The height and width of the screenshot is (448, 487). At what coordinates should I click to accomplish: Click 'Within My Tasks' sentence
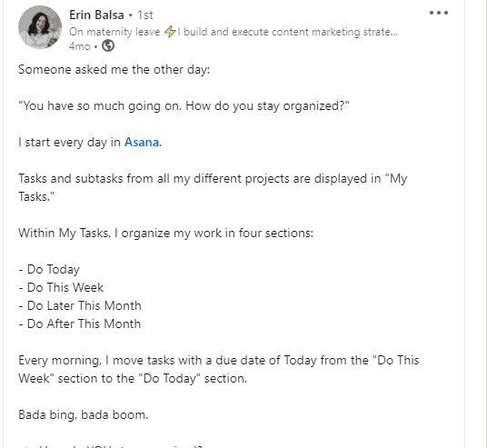pyautogui.click(x=166, y=233)
